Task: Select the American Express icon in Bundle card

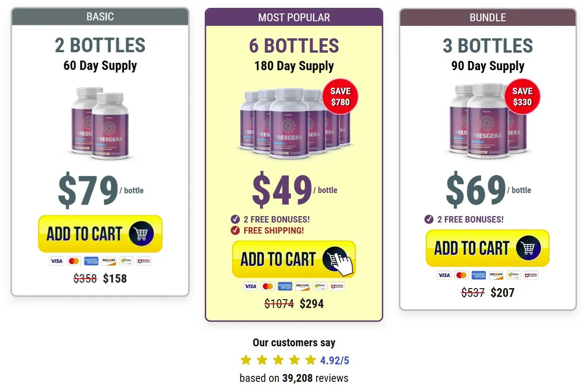Action: point(478,275)
